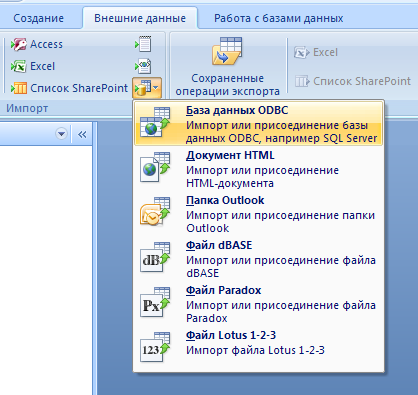Collapse navigation pane with double chevron

pyautogui.click(x=82, y=134)
